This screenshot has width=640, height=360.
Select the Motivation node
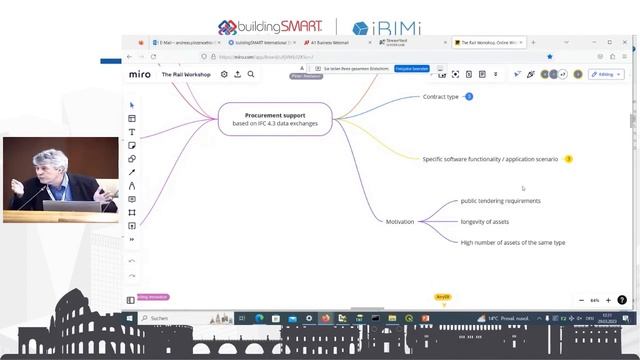(400, 222)
